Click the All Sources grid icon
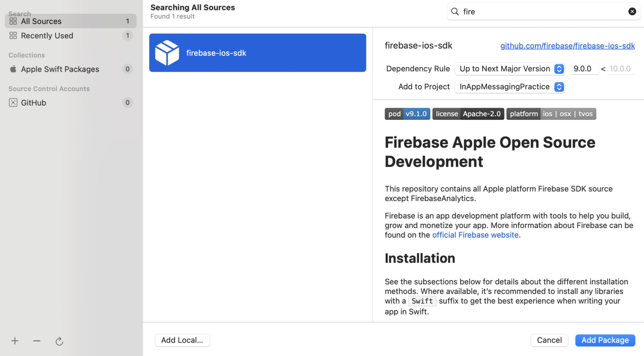The width and height of the screenshot is (644, 356). [13, 21]
